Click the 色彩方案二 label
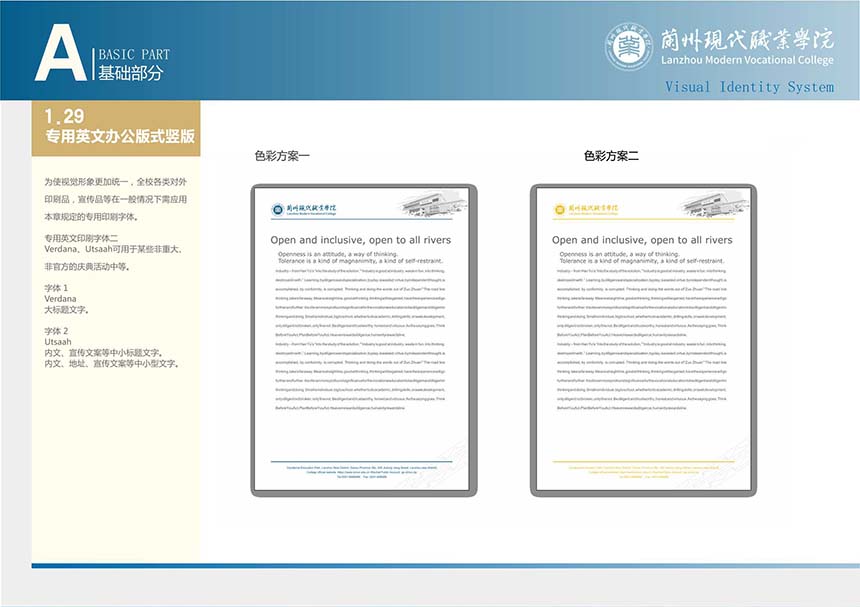 611,156
